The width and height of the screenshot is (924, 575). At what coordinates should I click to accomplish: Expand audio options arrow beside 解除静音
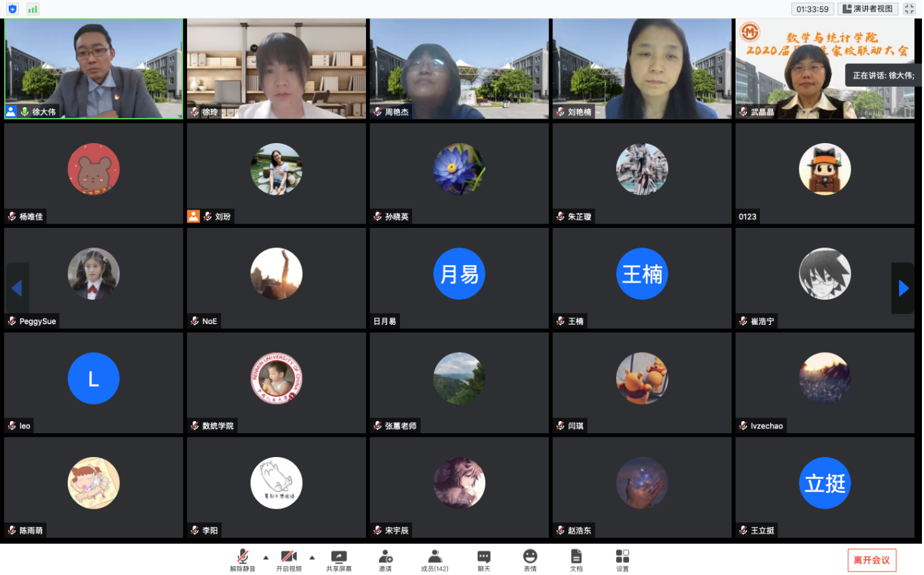[x=266, y=557]
